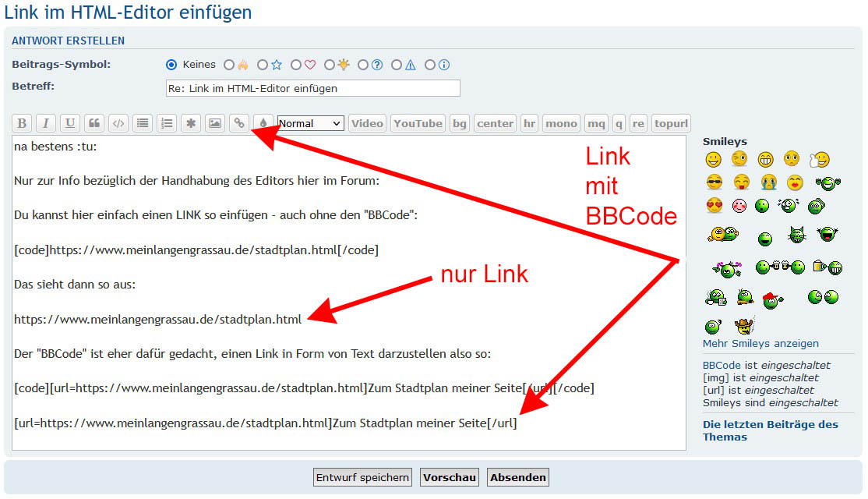Insert mq BBCode tag
Viewport: 868px width, 499px height.
[596, 123]
